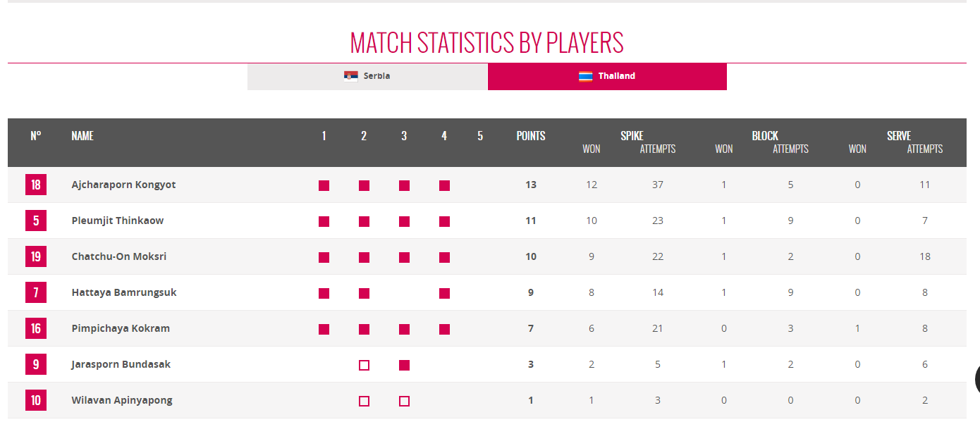Click Hattaya Bamrungsuk's filled set 4 square
This screenshot has width=980, height=422.
point(444,293)
